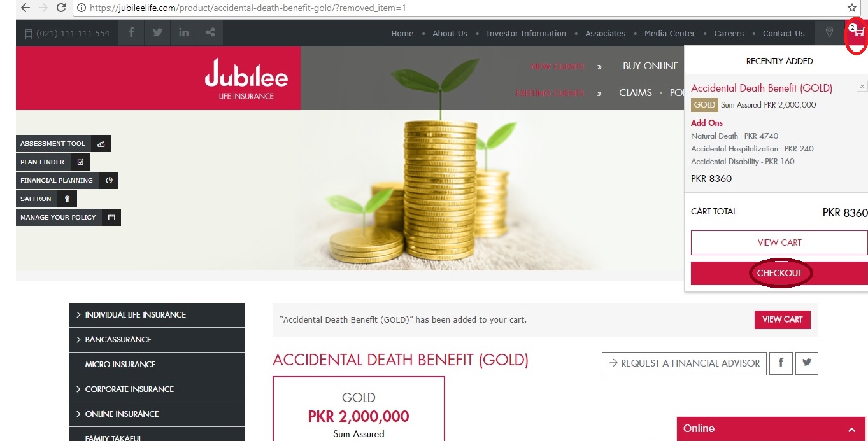Viewport: 868px width, 441px height.
Task: Expand Corporate Insurance sidebar item
Action: click(x=157, y=389)
